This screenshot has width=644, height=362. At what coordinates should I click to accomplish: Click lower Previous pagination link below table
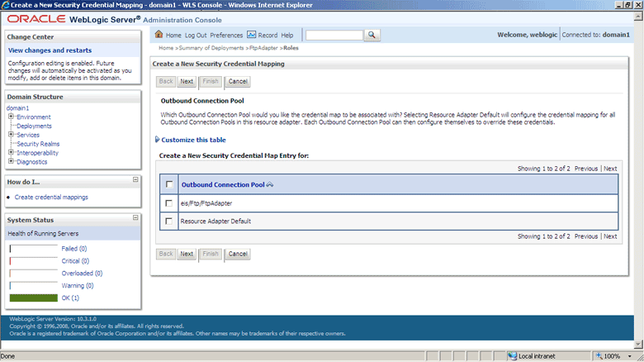pyautogui.click(x=586, y=236)
